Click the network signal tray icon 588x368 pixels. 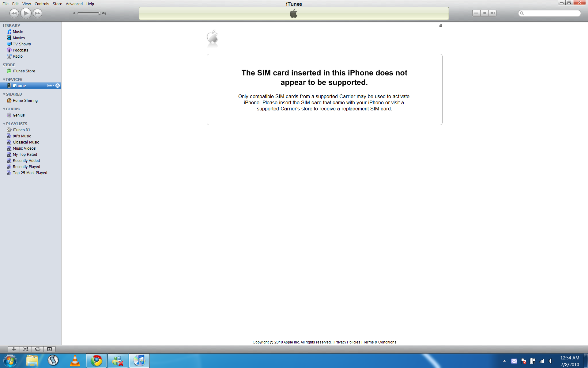click(x=542, y=361)
